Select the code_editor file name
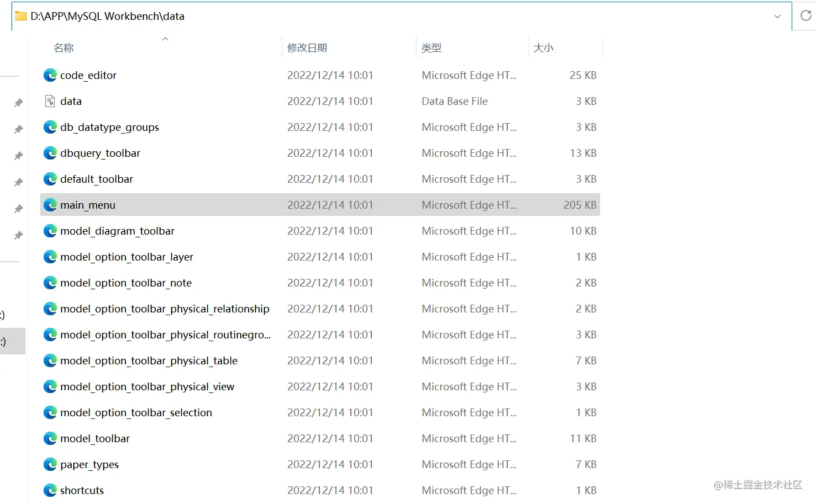 [x=88, y=75]
